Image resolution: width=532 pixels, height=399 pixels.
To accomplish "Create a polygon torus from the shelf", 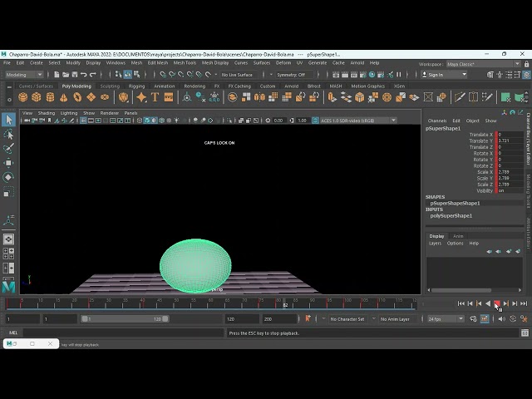I will coord(77,97).
